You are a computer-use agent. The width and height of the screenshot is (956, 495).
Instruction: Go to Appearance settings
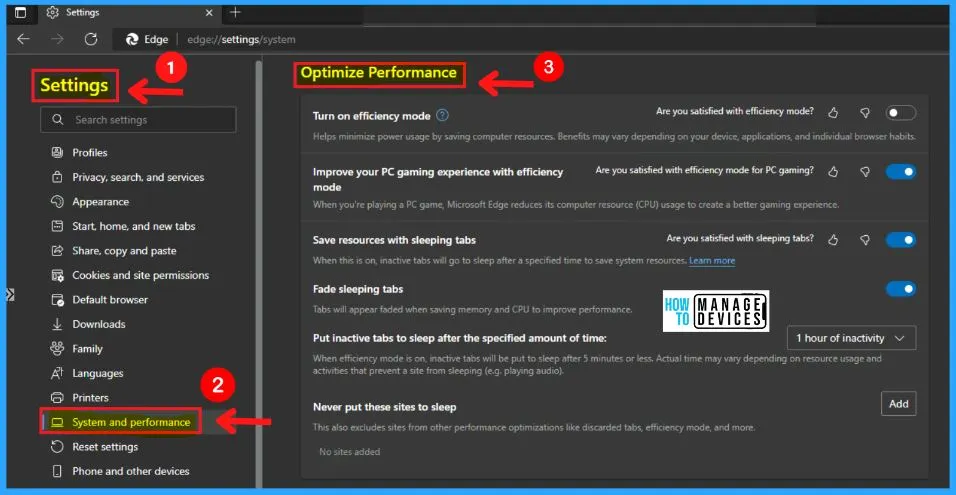coord(101,202)
